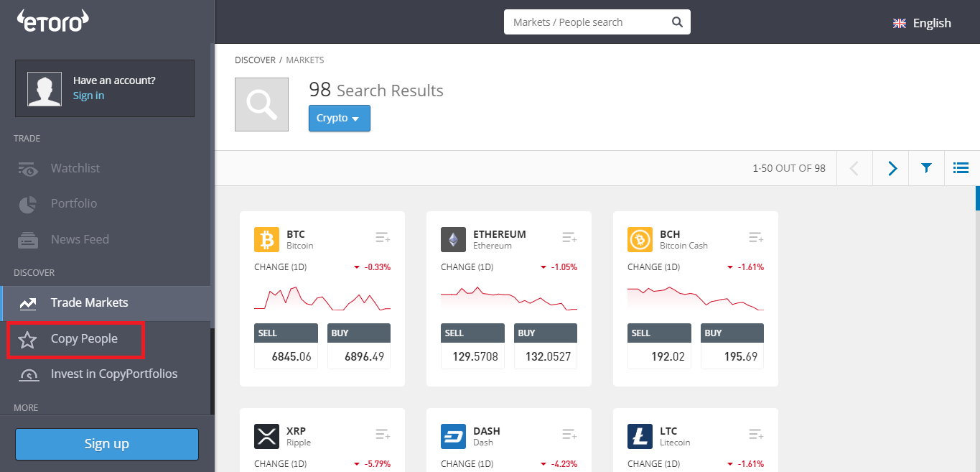Click the BTC -0.33% change value
This screenshot has height=472, width=980.
tap(377, 267)
